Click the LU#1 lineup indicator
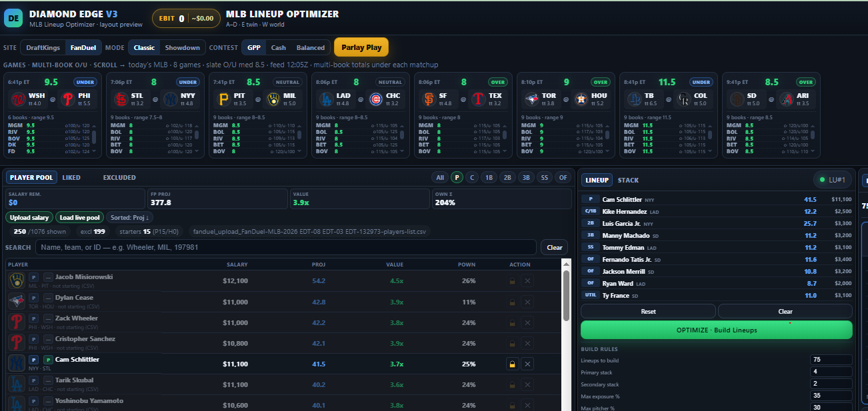The image size is (868, 411). click(833, 180)
